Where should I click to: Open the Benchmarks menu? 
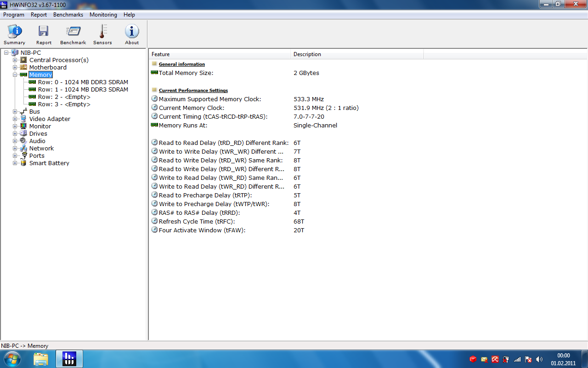tap(68, 15)
